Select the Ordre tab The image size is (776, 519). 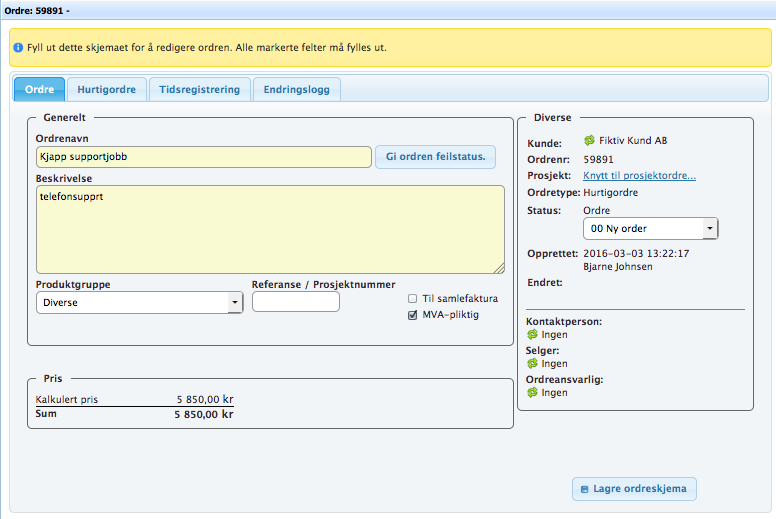click(39, 89)
